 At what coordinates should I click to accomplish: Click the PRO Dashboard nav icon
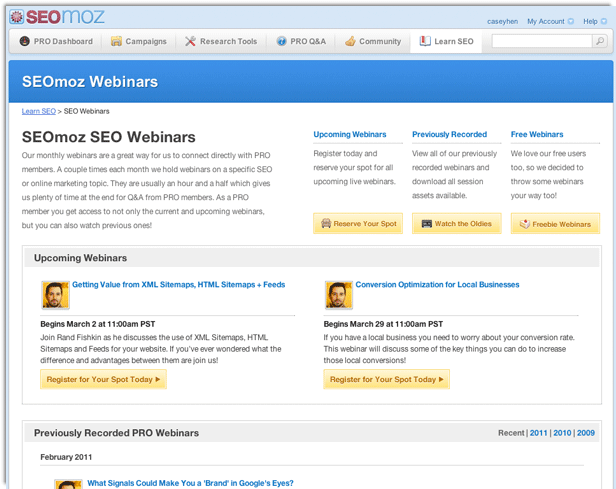pyautogui.click(x=24, y=41)
